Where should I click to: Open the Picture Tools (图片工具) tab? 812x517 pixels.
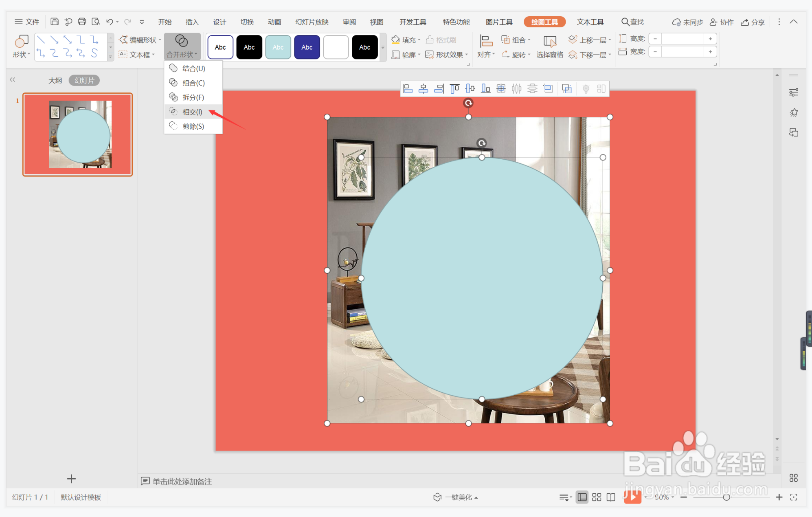coord(499,22)
